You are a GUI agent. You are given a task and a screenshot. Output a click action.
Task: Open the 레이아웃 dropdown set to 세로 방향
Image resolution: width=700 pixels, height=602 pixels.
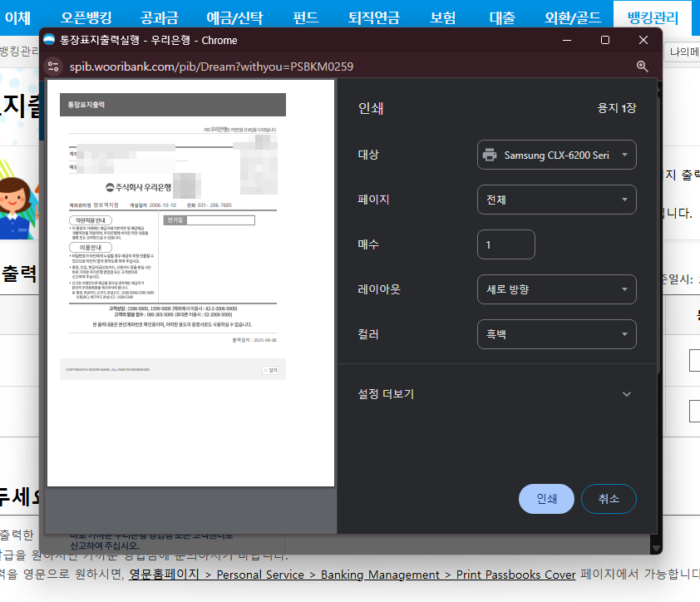pyautogui.click(x=556, y=289)
